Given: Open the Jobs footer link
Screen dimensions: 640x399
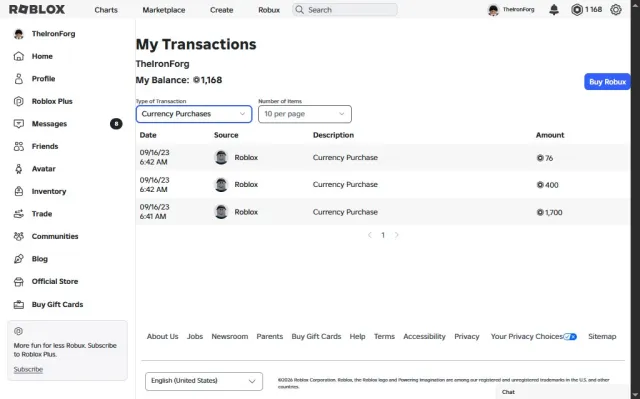Looking at the screenshot, I should coord(195,337).
